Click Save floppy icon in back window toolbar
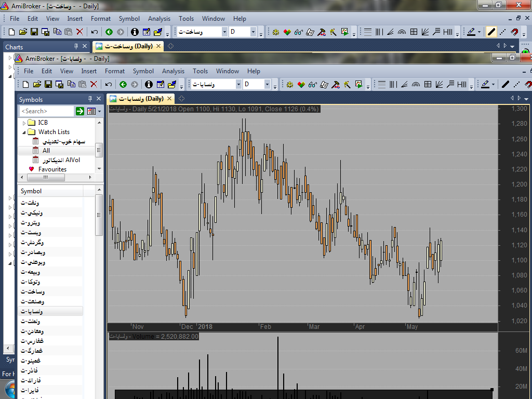 [34, 32]
